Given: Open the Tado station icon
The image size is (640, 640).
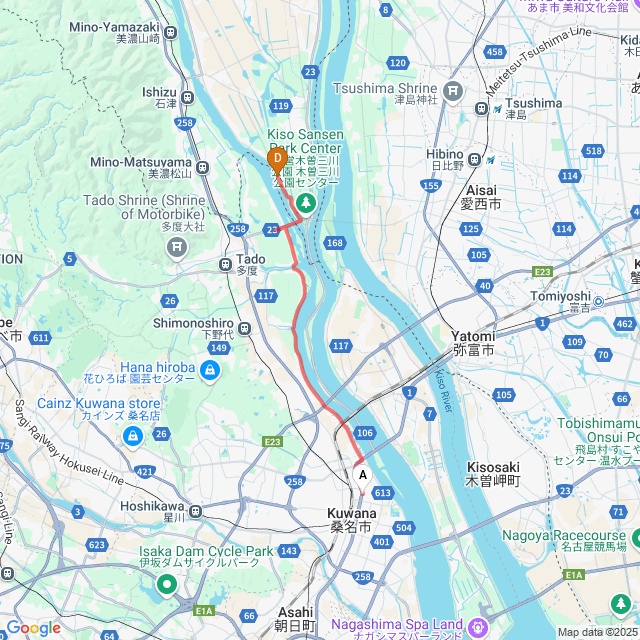Looking at the screenshot, I should click(225, 264).
